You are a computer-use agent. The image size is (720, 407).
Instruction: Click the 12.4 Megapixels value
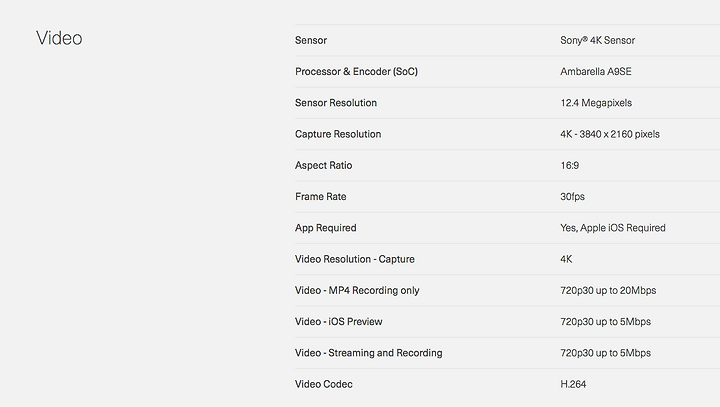click(596, 103)
